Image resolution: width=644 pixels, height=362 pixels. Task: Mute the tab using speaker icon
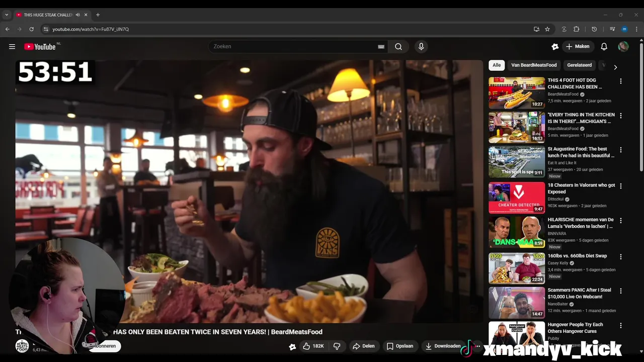77,15
